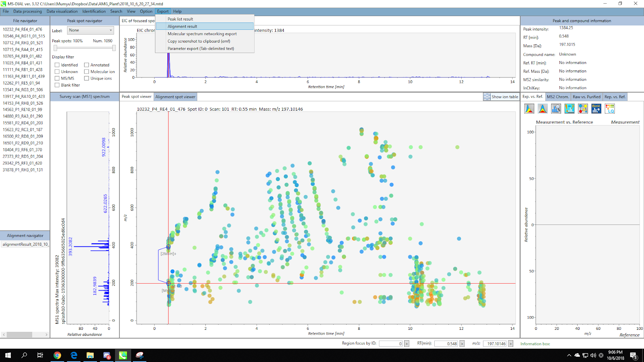Toggle the Molecular ion filter checkbox

click(x=87, y=72)
